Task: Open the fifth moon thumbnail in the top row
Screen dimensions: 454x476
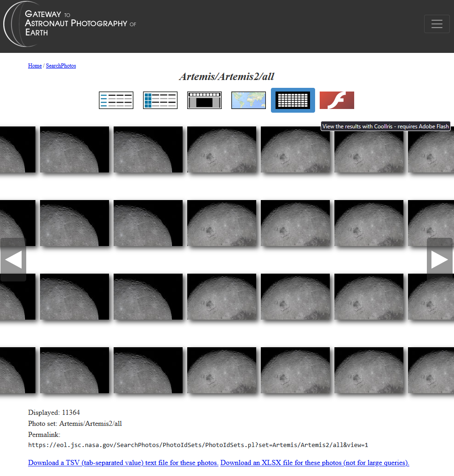Action: [x=295, y=149]
